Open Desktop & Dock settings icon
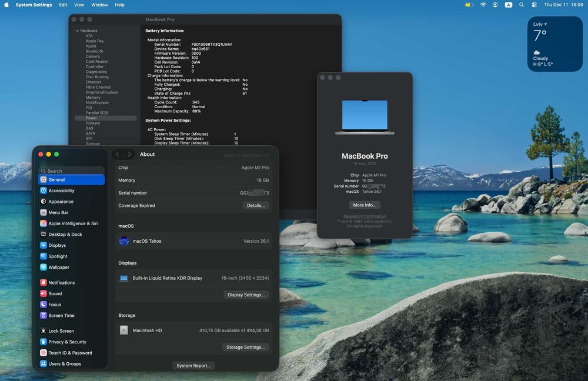 [44, 235]
